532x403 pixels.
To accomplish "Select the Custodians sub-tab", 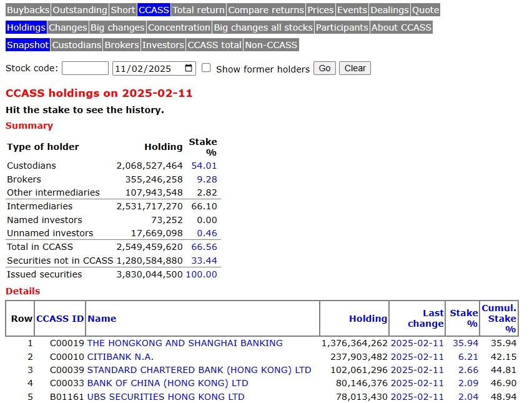I will (76, 45).
